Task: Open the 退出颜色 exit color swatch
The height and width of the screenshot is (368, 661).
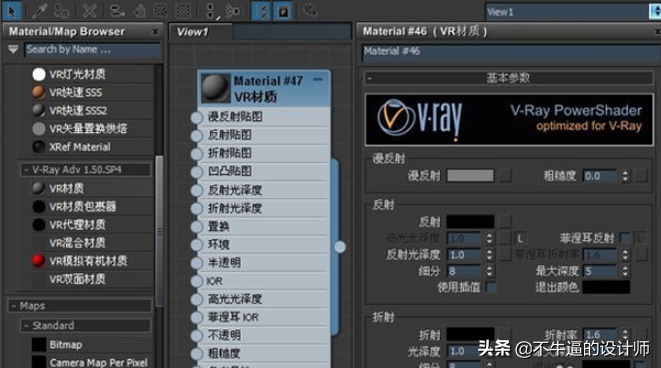Action: pyautogui.click(x=606, y=287)
